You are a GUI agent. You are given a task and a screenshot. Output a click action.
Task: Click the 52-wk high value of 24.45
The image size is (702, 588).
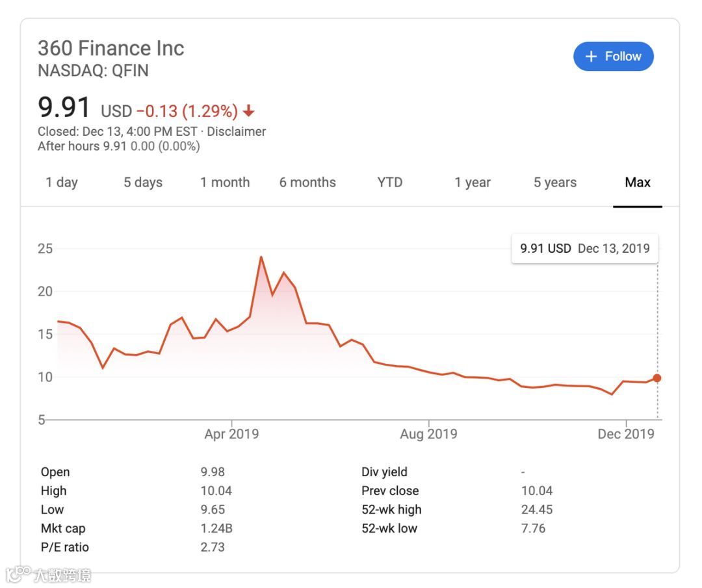(x=537, y=509)
